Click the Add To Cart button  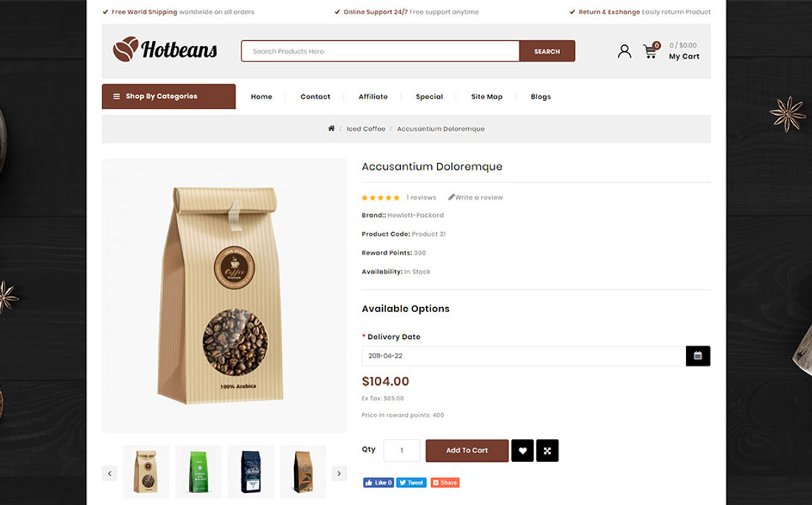coord(467,451)
